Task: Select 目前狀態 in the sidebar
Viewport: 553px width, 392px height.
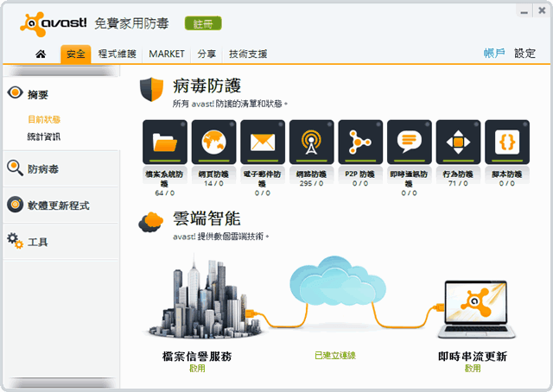Action: [44, 119]
